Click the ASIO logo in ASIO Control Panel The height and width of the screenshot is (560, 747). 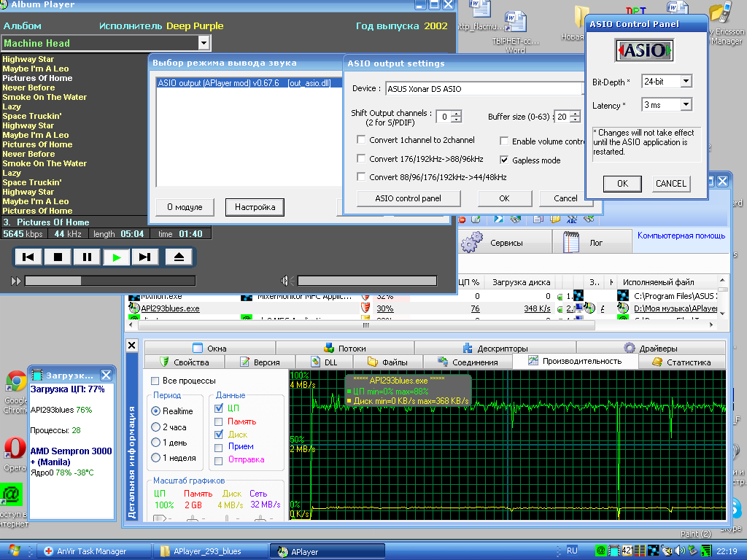click(x=644, y=50)
